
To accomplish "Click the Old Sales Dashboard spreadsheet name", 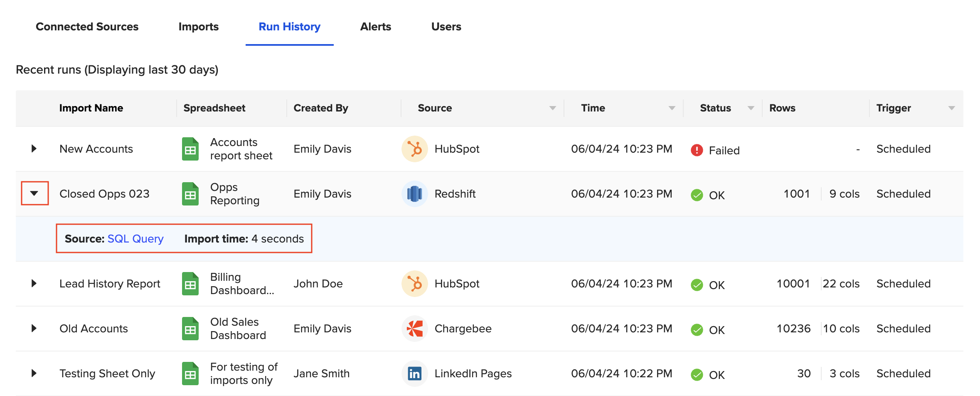I will tap(238, 329).
